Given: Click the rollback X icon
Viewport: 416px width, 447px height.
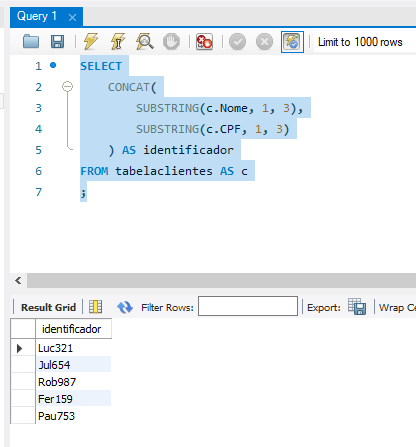Looking at the screenshot, I should 264,42.
